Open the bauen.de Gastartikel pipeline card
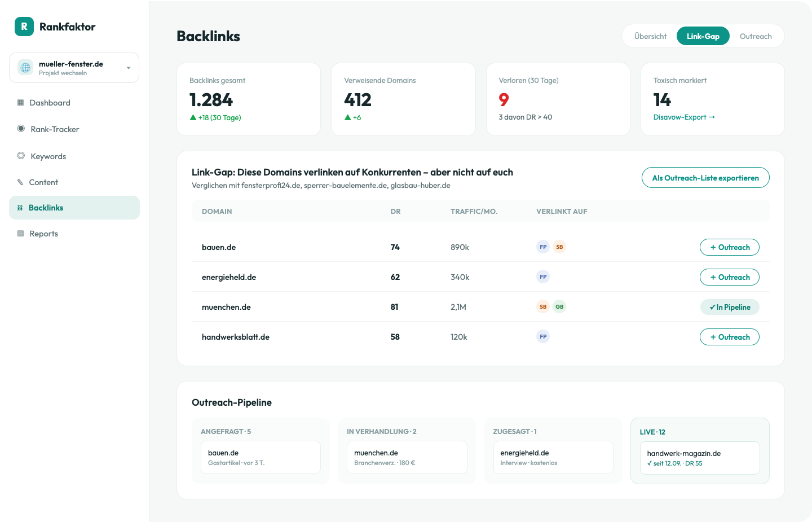 [x=261, y=457]
